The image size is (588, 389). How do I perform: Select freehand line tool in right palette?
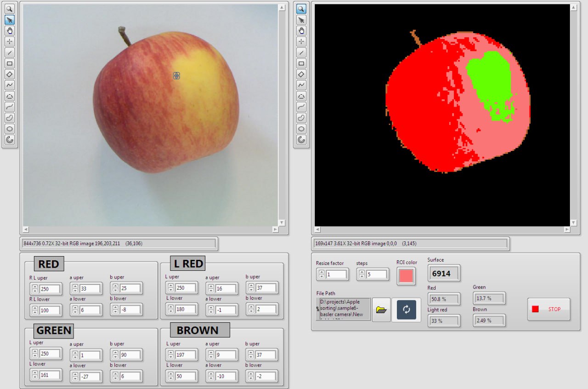[301, 107]
